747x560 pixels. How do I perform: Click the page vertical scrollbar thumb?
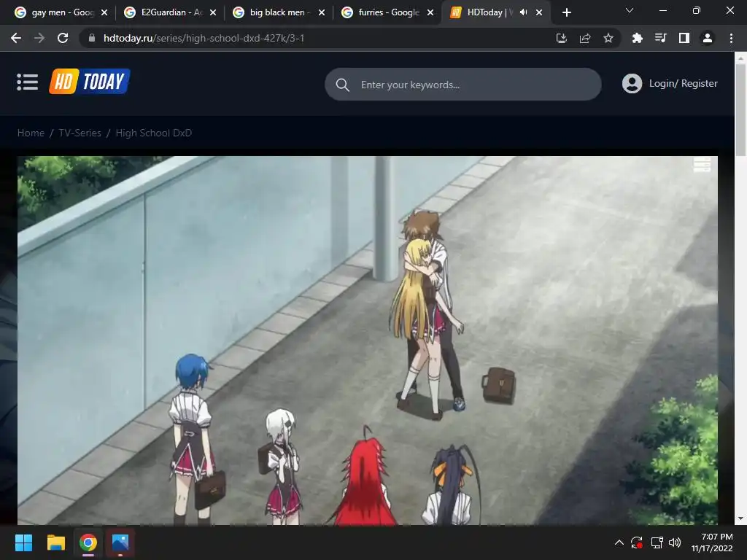[740, 110]
